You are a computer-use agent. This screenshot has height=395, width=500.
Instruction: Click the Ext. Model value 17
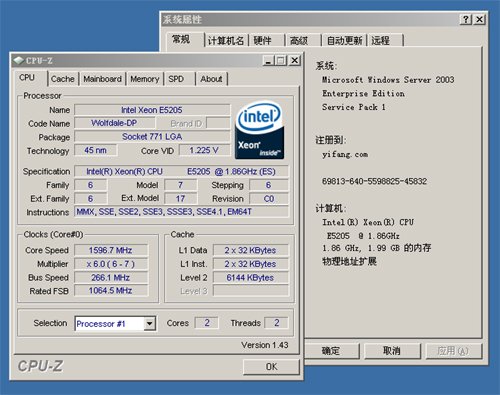click(180, 199)
